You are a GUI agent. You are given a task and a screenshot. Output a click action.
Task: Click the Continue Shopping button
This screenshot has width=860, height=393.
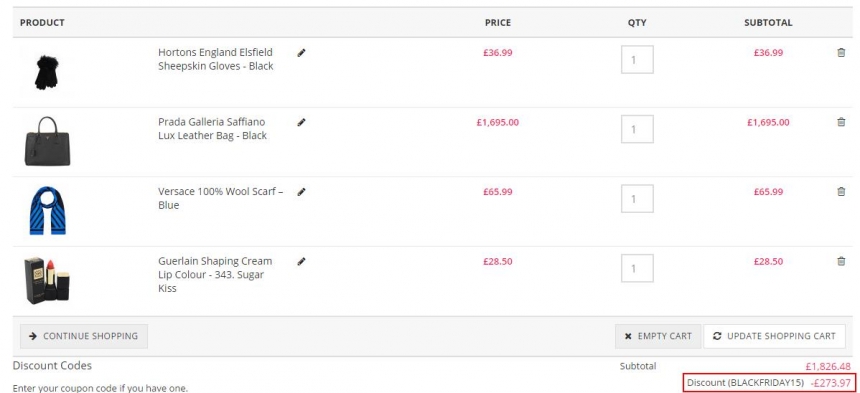pos(84,336)
